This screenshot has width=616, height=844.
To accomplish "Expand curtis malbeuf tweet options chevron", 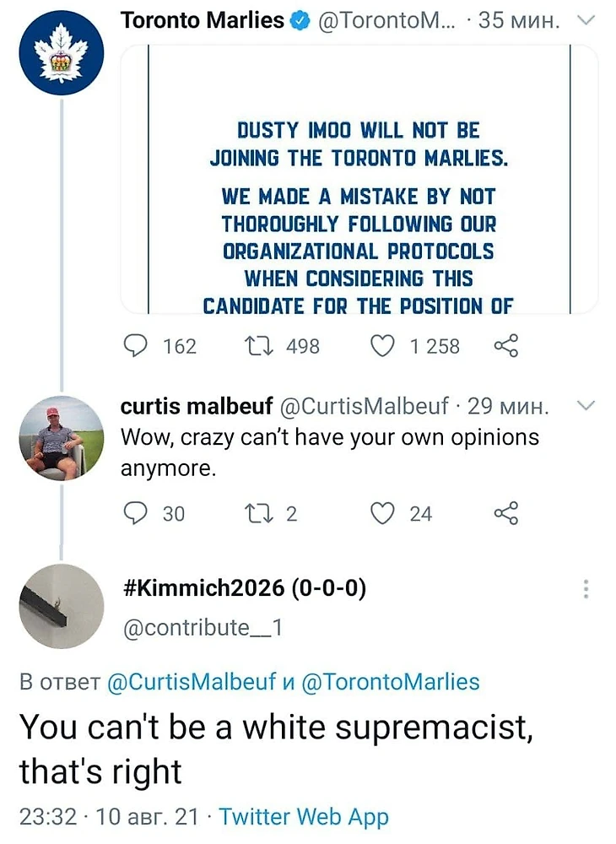I will point(584,406).
